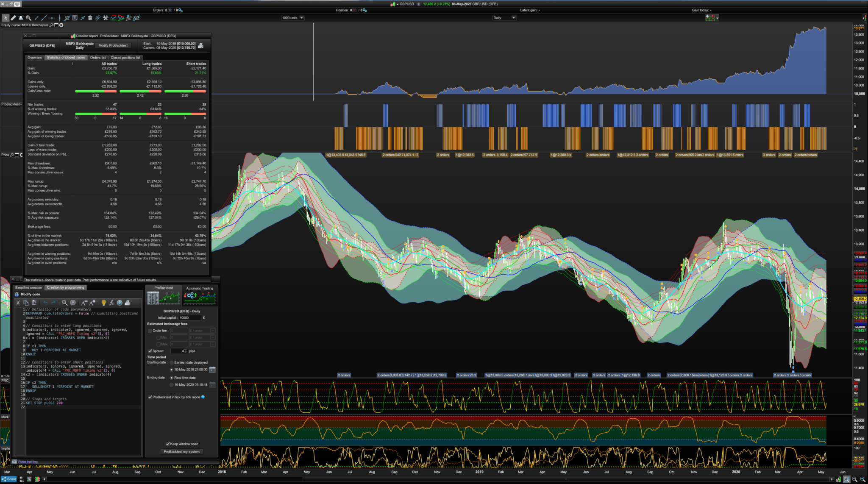This screenshot has width=868, height=484.
Task: Click the text annotation tool
Action: [x=75, y=18]
